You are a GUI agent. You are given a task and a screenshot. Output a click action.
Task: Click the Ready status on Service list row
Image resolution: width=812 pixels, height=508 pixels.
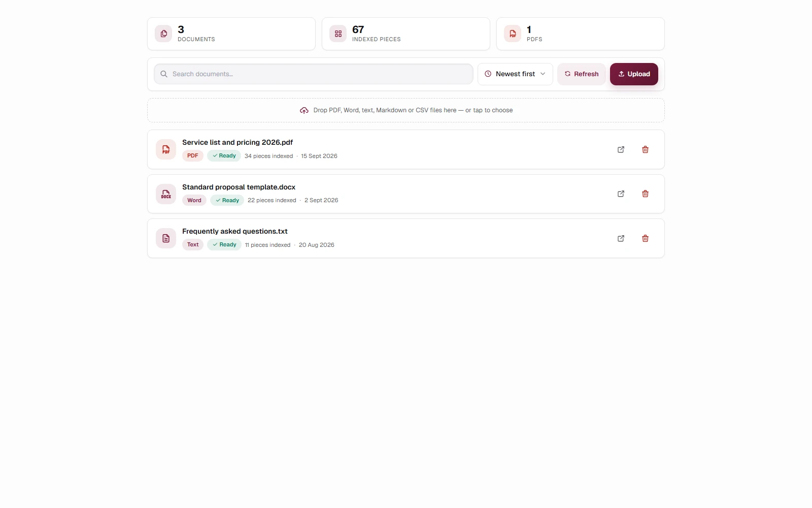224,156
